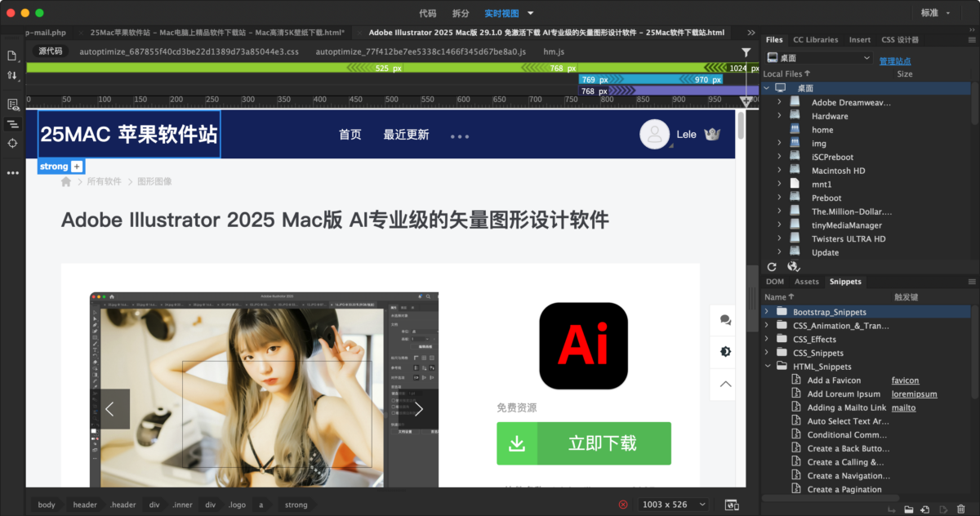Toggle dark mode icon on page sidebar
980x516 pixels.
[725, 351]
